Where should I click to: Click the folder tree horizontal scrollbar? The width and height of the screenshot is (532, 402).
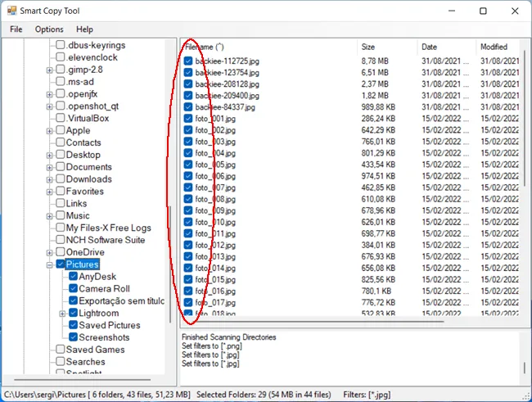(x=83, y=380)
